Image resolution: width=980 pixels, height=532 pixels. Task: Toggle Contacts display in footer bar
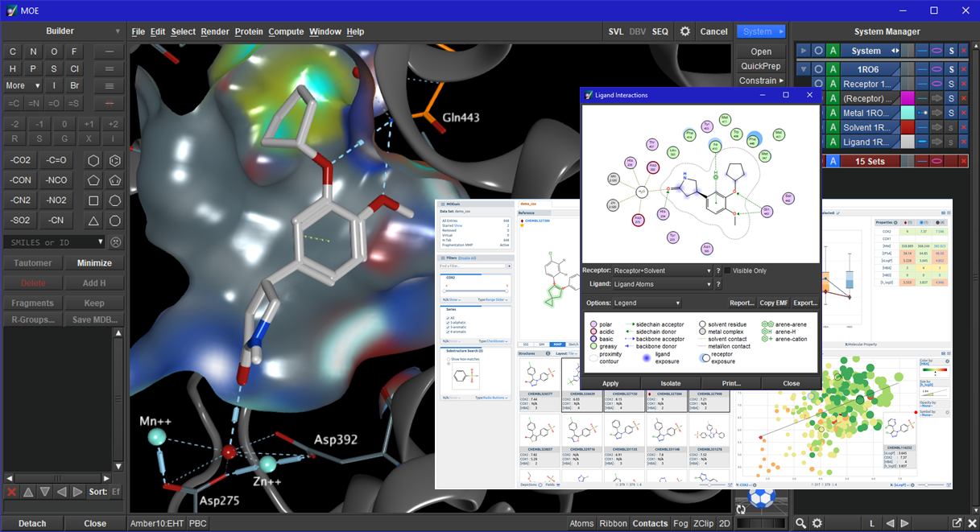coord(650,523)
